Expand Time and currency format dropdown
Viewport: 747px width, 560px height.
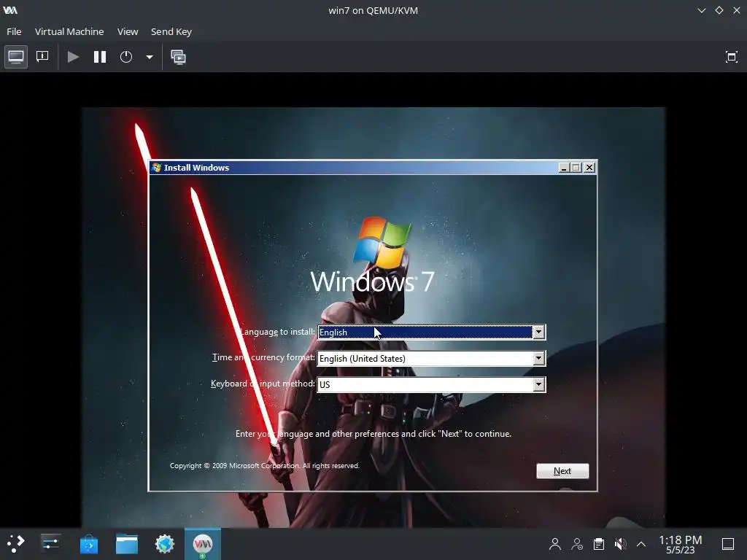[x=538, y=358]
